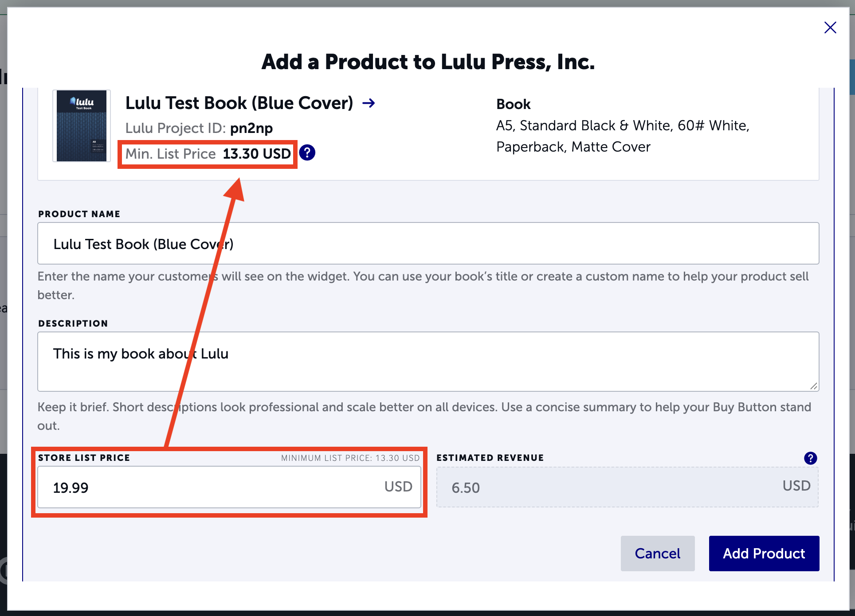This screenshot has height=616, width=855.
Task: Select the 'Enter the name your customers' hint text
Action: (423, 285)
